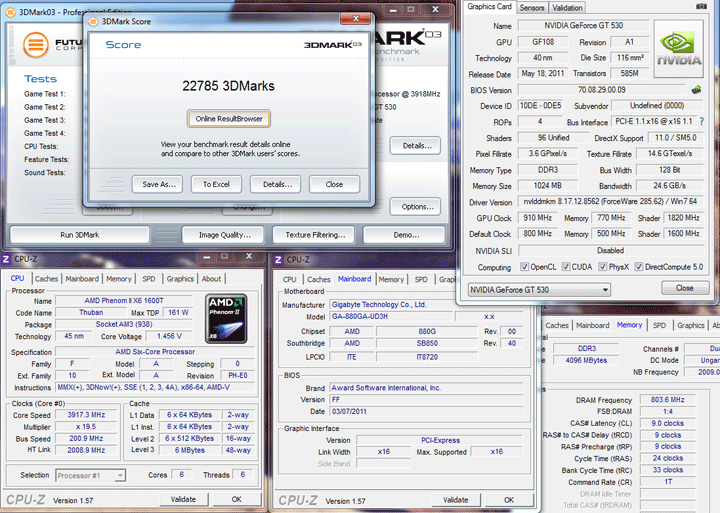Screen dimensions: 720x513
Task: Toggle the PhysX checkbox
Action: pos(603,267)
